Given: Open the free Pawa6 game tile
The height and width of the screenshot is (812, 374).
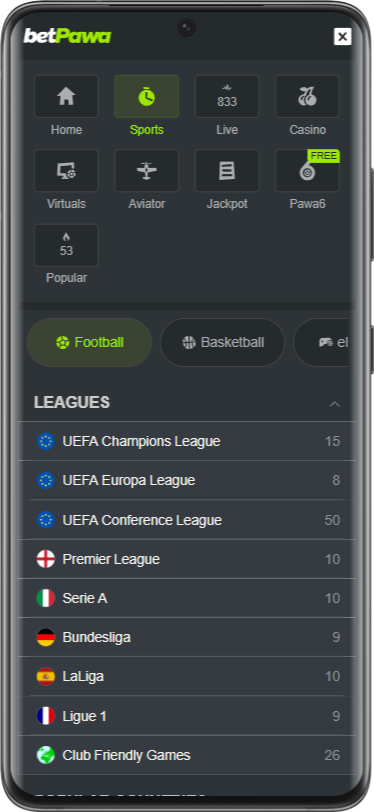Looking at the screenshot, I should pyautogui.click(x=307, y=171).
